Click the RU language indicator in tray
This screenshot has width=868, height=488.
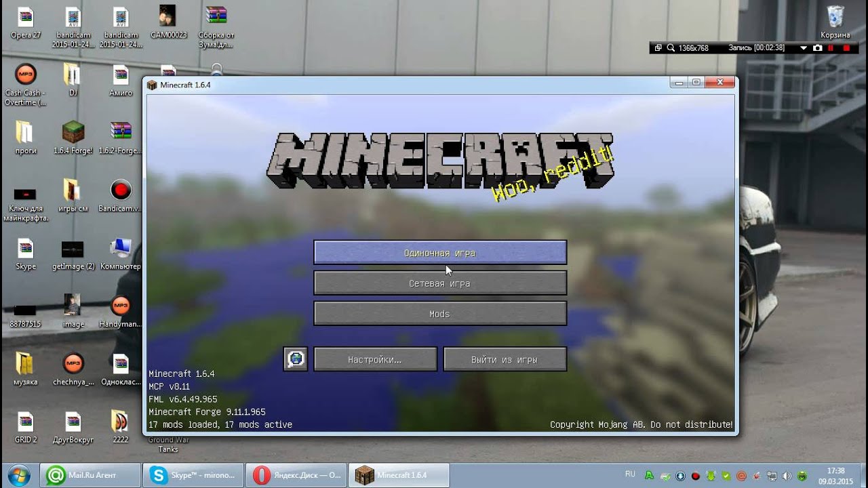[x=630, y=474]
